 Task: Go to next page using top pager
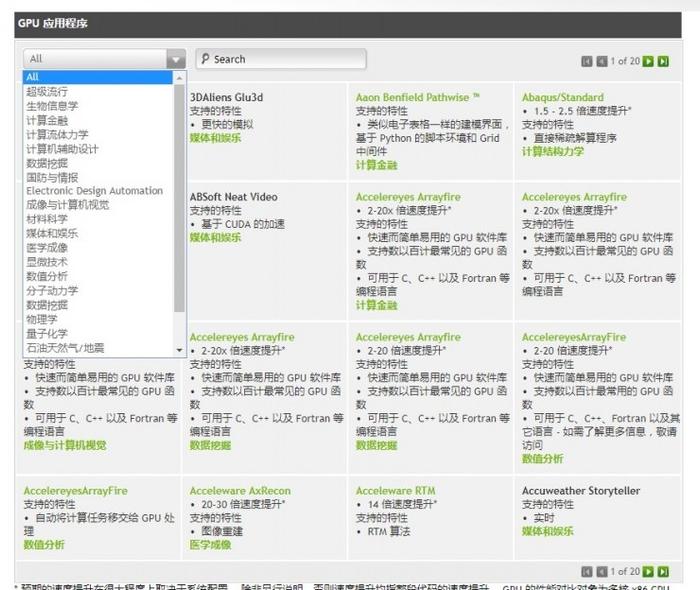coord(648,61)
